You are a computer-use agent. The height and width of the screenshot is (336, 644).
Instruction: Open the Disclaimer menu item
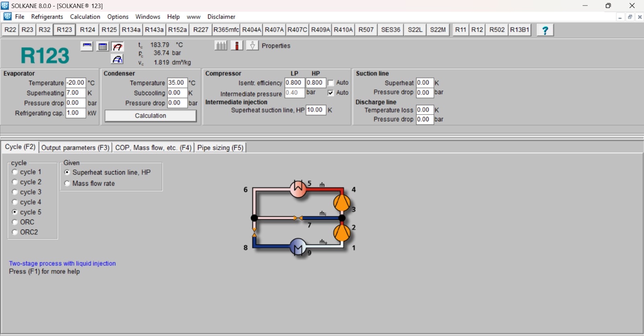click(x=221, y=16)
